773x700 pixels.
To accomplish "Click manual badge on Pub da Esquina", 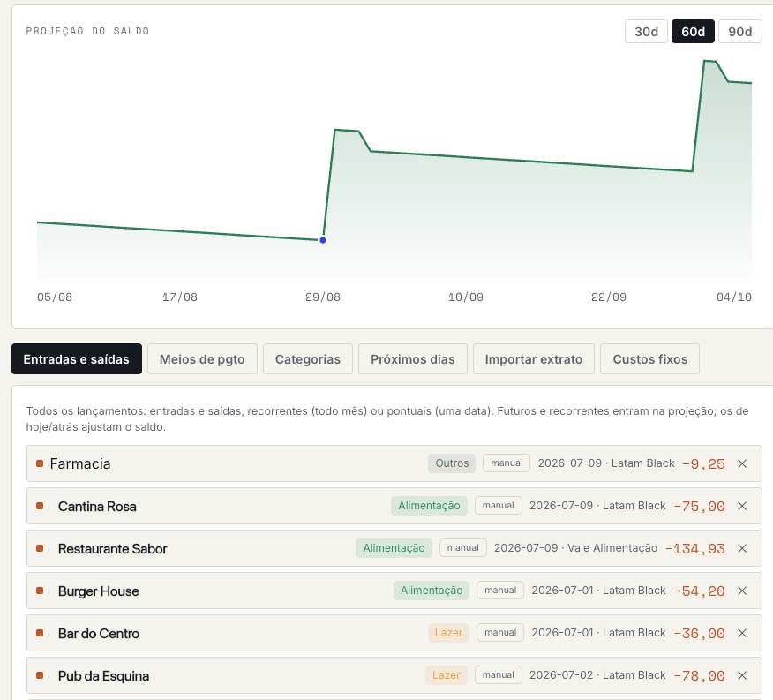I will (499, 675).
